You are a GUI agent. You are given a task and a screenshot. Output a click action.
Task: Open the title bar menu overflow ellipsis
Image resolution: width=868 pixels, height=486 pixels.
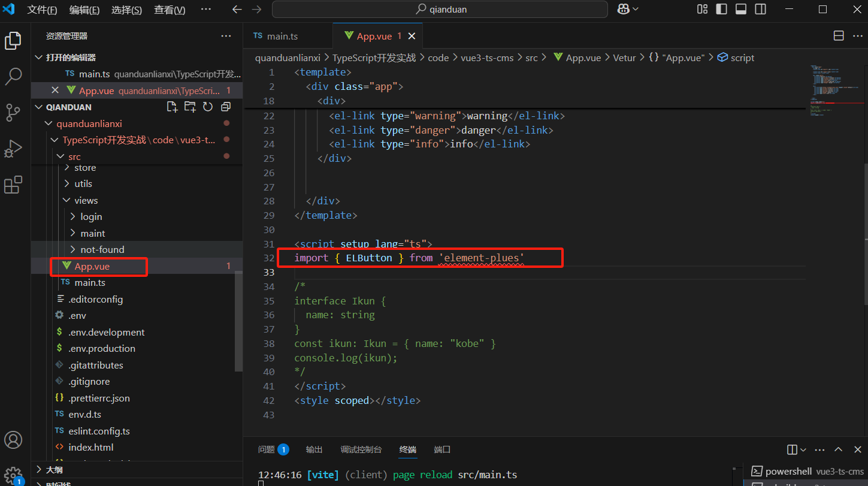205,10
